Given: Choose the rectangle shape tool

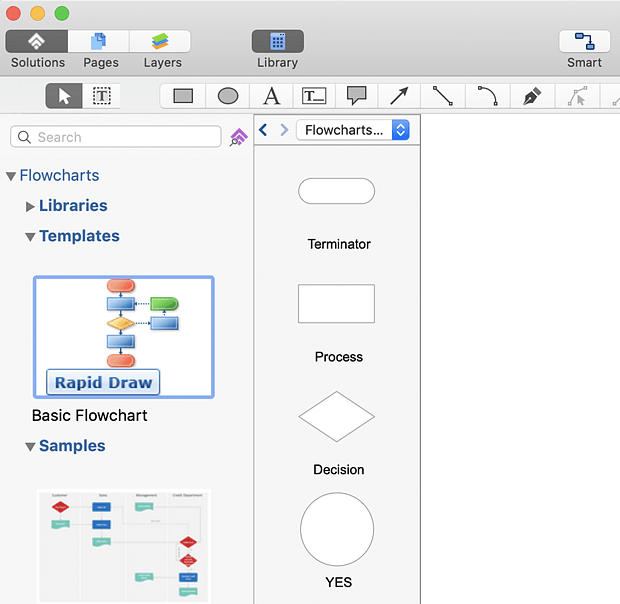Looking at the screenshot, I should point(183,96).
